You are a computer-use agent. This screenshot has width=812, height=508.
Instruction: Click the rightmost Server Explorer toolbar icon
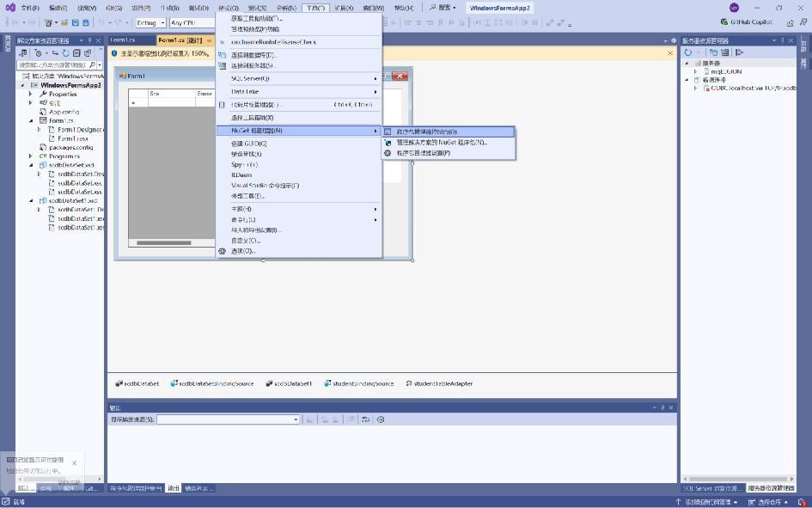point(740,52)
